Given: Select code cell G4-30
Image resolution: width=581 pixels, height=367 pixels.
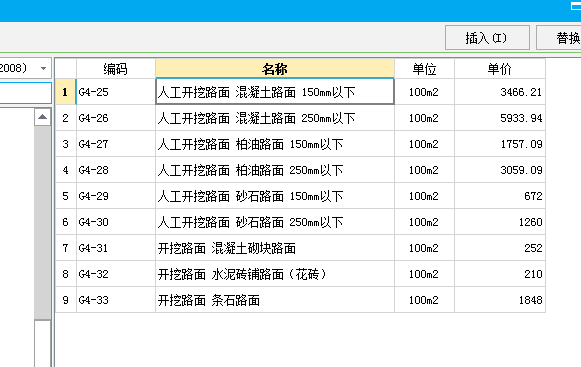Looking at the screenshot, I should tap(116, 222).
